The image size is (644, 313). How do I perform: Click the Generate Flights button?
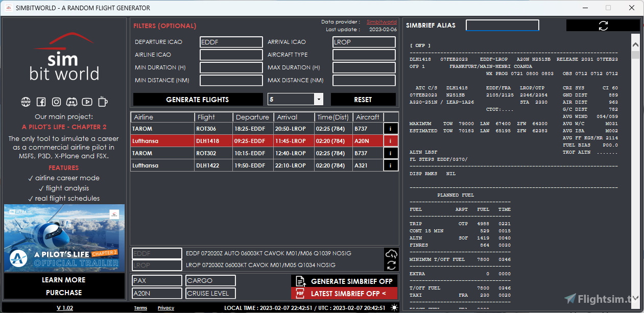pos(198,99)
